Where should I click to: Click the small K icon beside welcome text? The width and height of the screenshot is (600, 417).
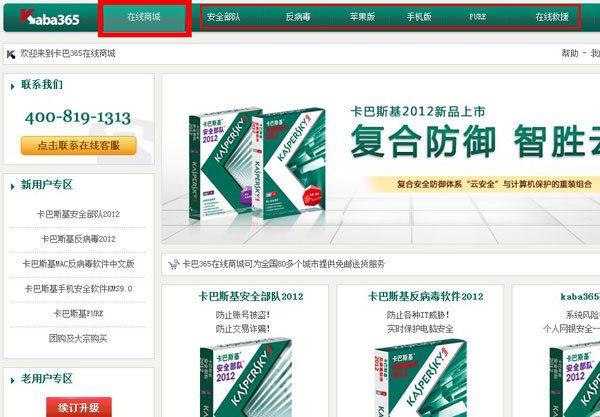(10, 54)
